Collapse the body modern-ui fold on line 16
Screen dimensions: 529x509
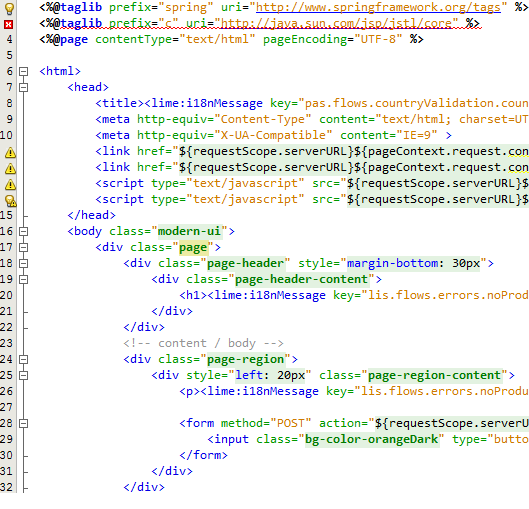tap(23, 231)
